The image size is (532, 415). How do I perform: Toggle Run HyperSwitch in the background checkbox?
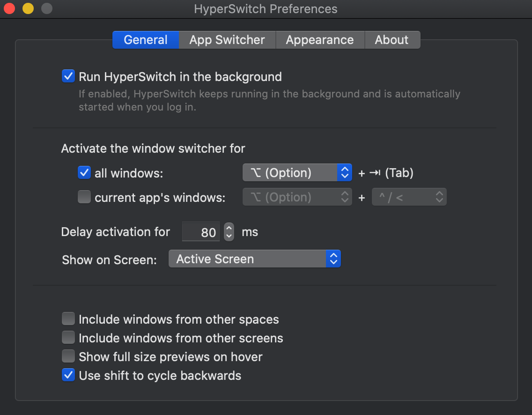[x=68, y=76]
